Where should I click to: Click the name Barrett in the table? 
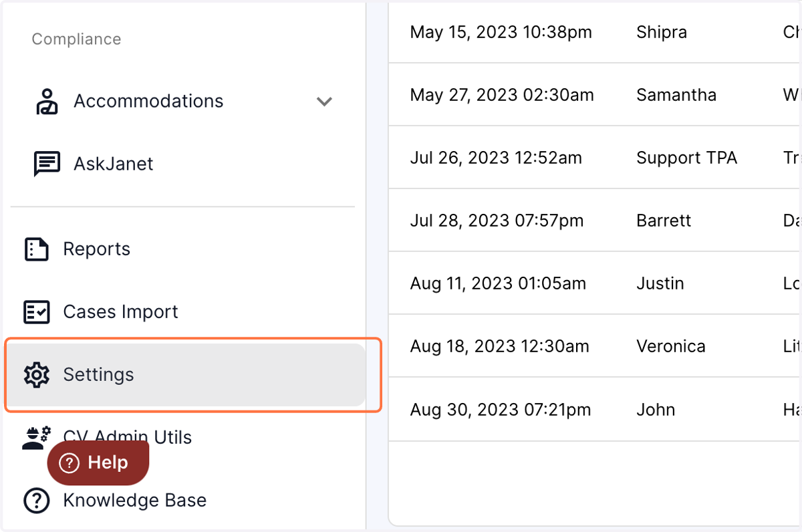click(664, 221)
